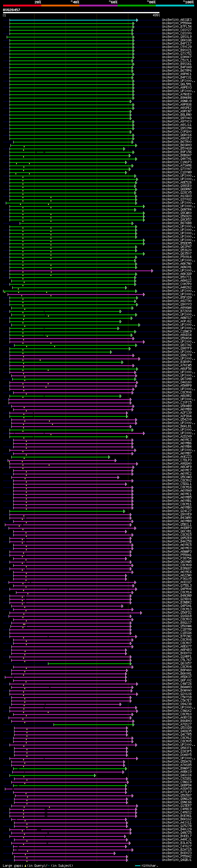Click the 499 query length number

click(x=155, y=15)
